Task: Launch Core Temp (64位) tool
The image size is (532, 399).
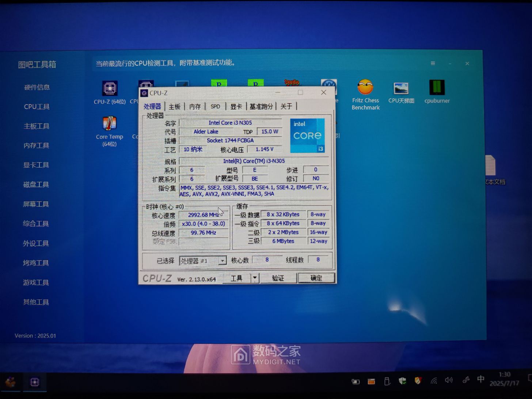Action: coord(109,132)
